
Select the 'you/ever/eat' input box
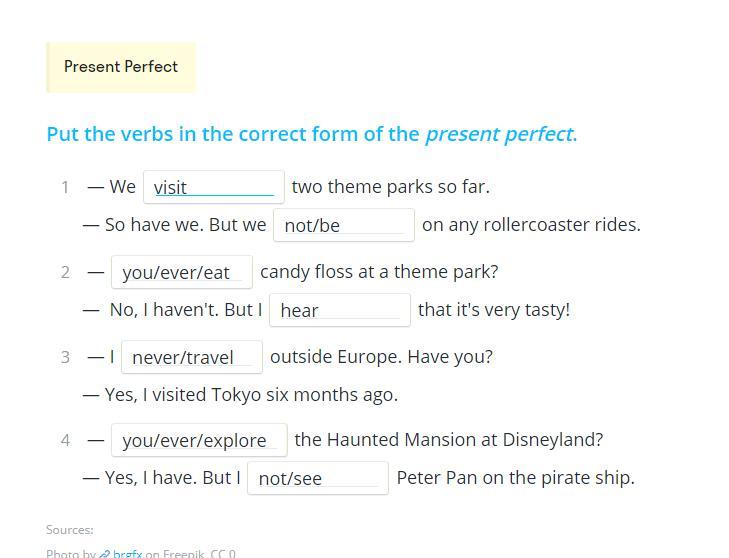tap(181, 272)
